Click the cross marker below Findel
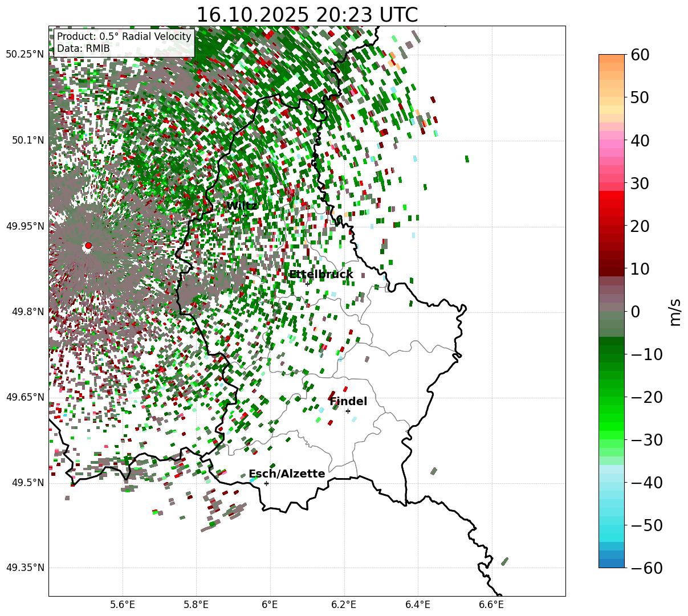The width and height of the screenshot is (688, 616). (x=348, y=411)
